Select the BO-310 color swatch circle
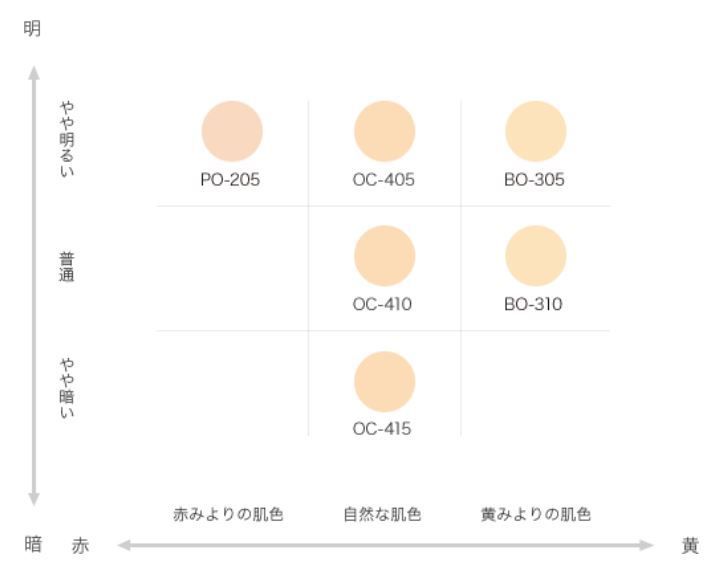 coord(536,256)
